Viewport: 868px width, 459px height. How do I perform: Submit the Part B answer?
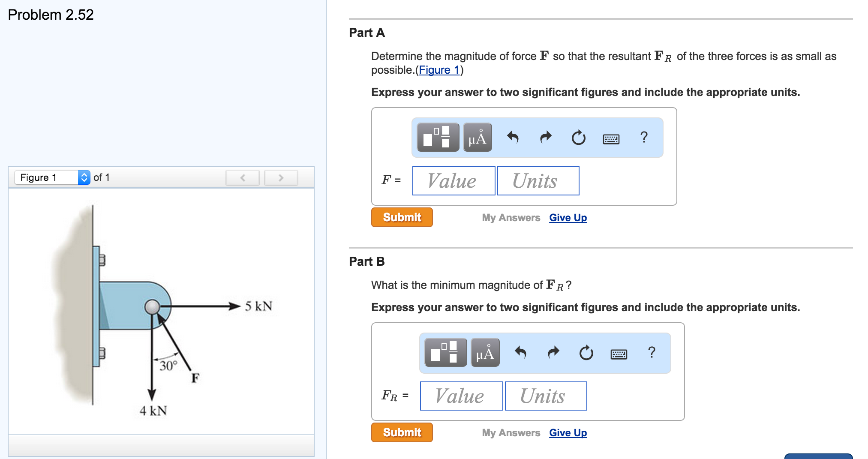click(402, 432)
